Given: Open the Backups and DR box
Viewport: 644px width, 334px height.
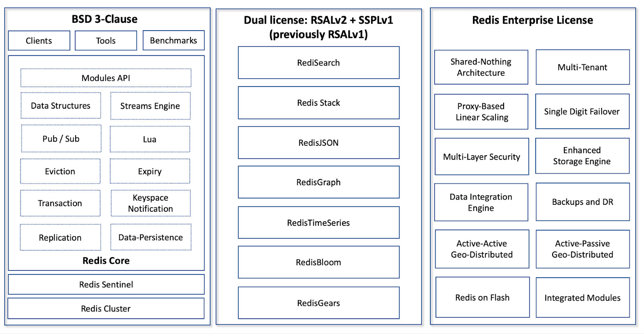Looking at the screenshot, I should click(582, 202).
